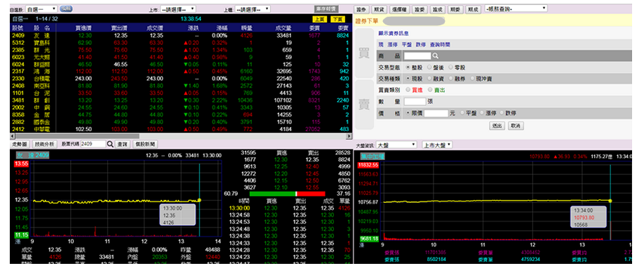The image size is (644, 273).
Task: Click the 送出 submit order button
Action: 497,126
